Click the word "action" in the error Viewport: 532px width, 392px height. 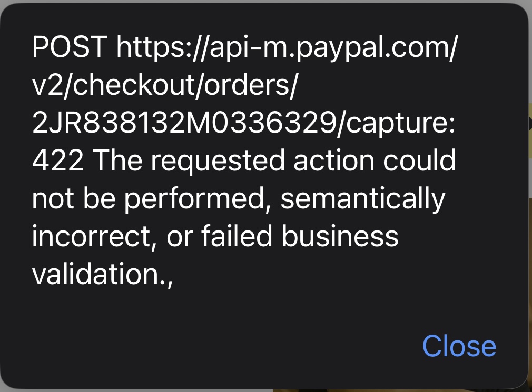coord(334,160)
